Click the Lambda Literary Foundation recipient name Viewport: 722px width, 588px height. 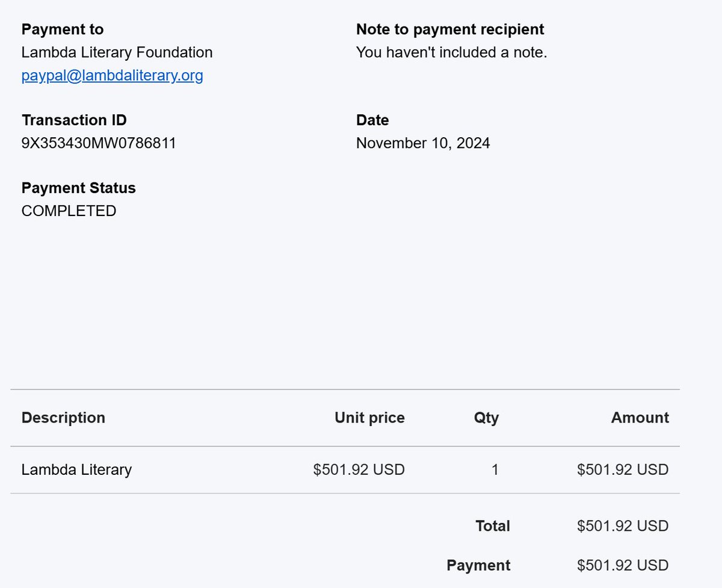tap(117, 52)
